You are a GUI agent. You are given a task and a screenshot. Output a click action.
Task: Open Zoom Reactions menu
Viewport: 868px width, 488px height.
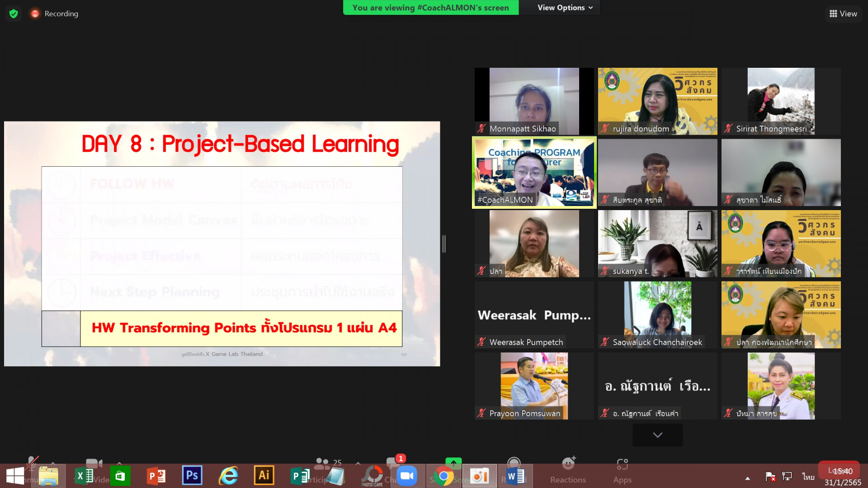[568, 470]
